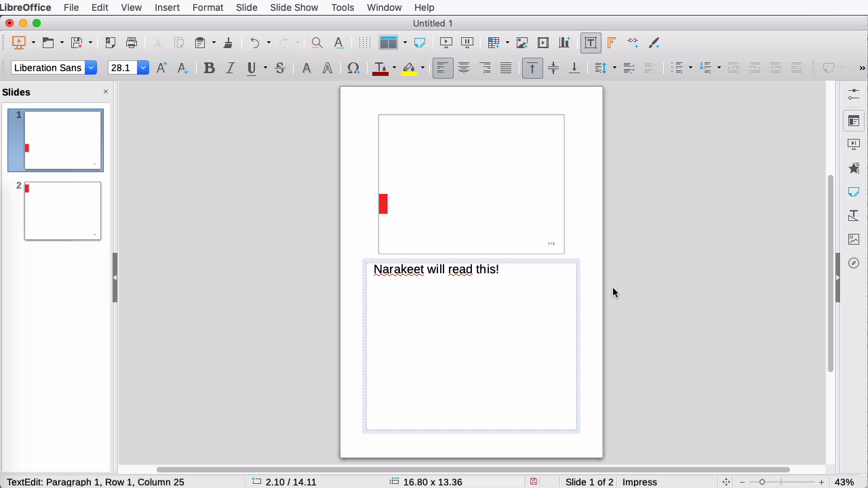Open the Format menu
This screenshot has height=488, width=868.
click(x=208, y=7)
